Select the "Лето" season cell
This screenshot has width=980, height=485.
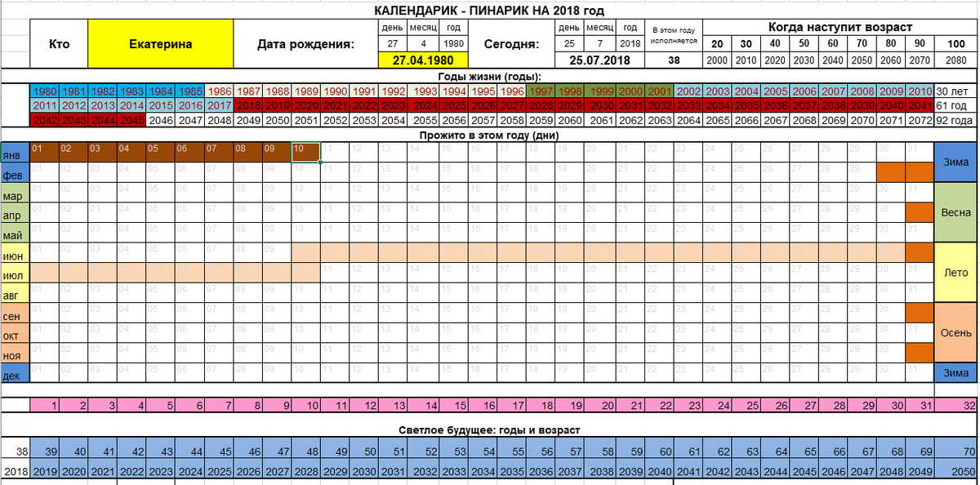[955, 272]
